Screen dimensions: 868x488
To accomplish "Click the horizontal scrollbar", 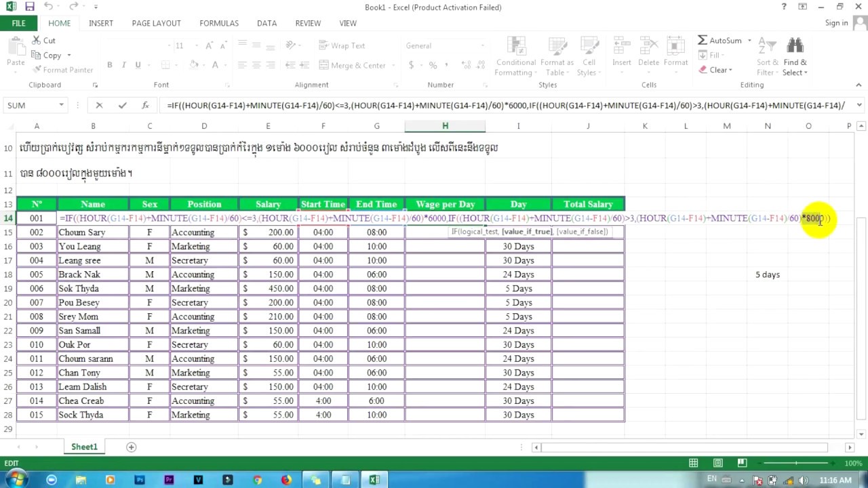I will pos(684,447).
